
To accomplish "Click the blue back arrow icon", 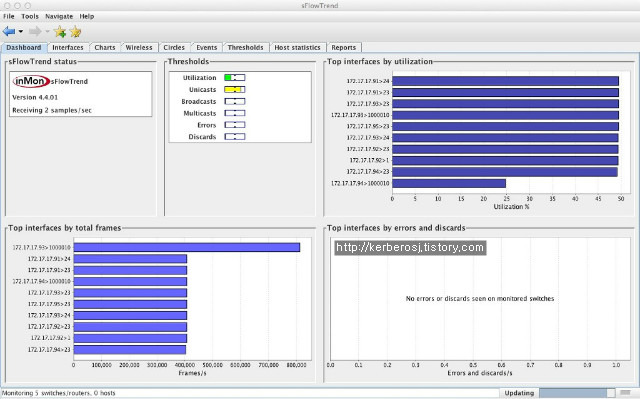I will click(9, 31).
